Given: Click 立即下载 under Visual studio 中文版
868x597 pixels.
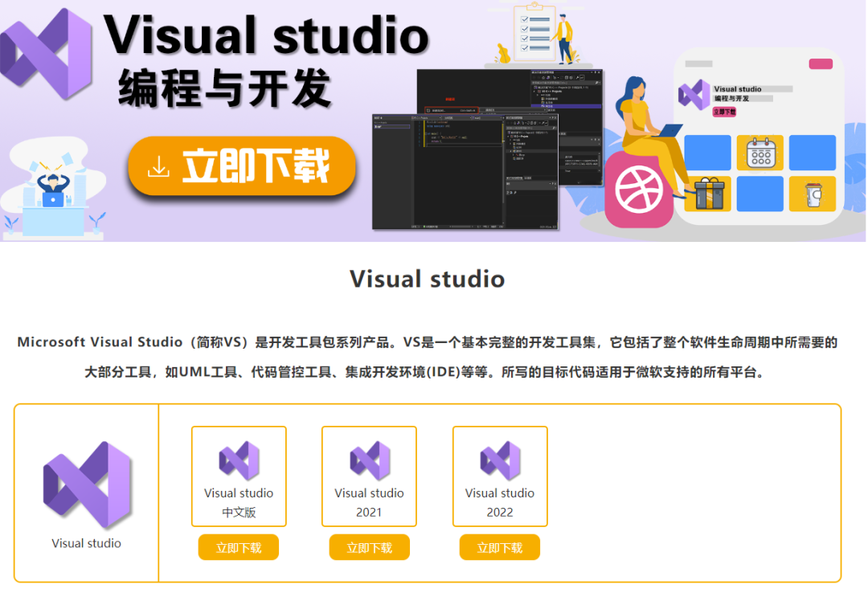Looking at the screenshot, I should pyautogui.click(x=238, y=547).
